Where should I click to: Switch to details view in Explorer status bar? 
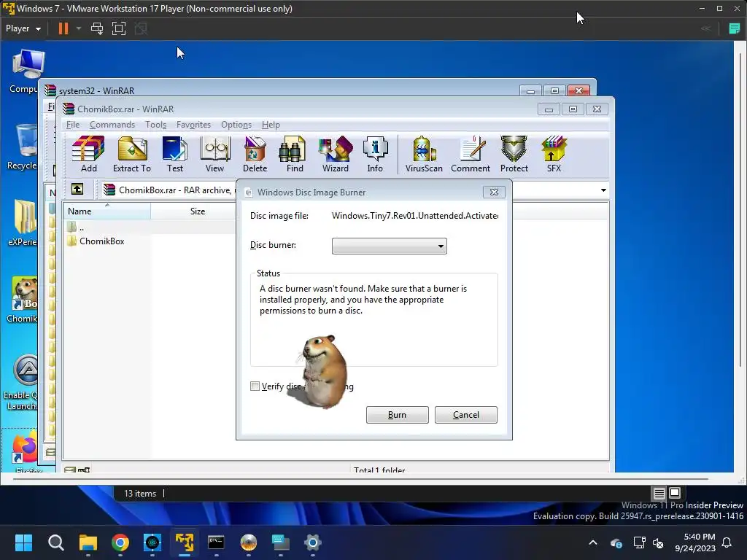659,493
